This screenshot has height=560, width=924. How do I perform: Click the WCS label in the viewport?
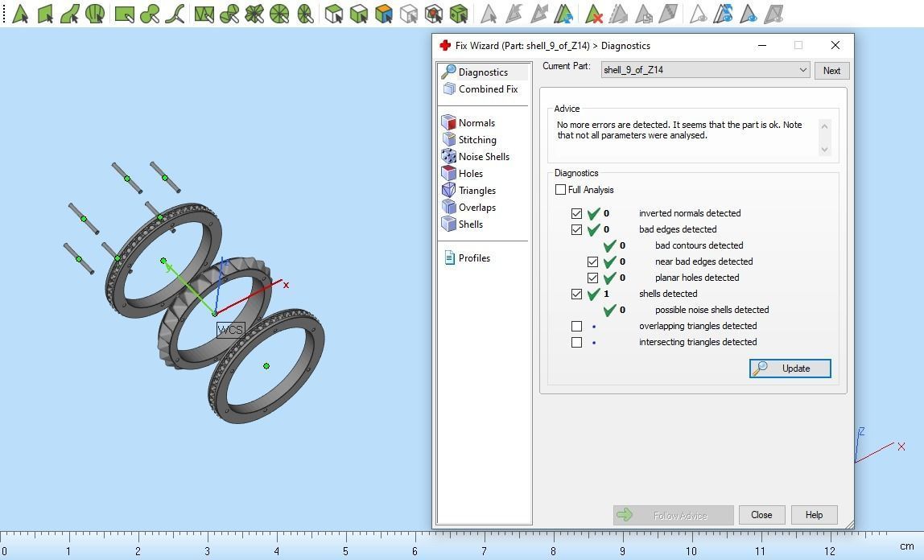[x=230, y=330]
